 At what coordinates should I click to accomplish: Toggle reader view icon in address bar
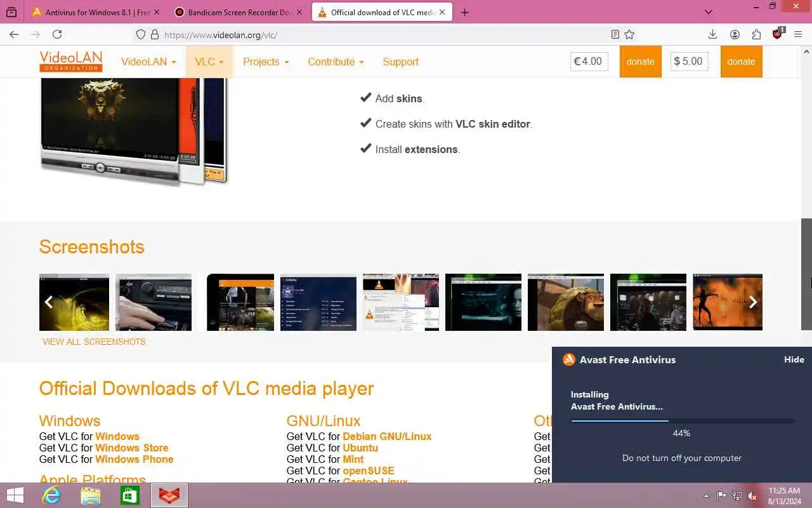[615, 35]
